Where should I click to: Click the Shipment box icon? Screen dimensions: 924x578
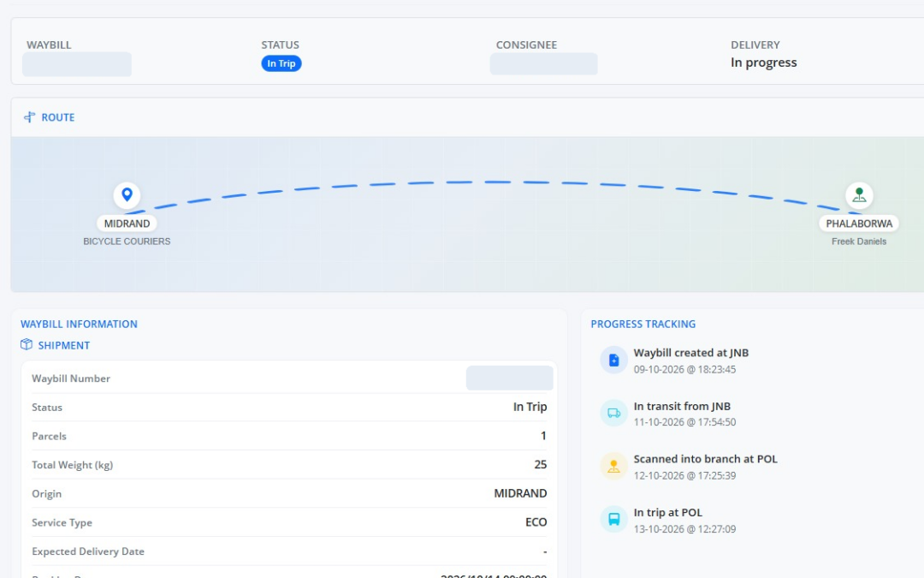click(x=27, y=344)
